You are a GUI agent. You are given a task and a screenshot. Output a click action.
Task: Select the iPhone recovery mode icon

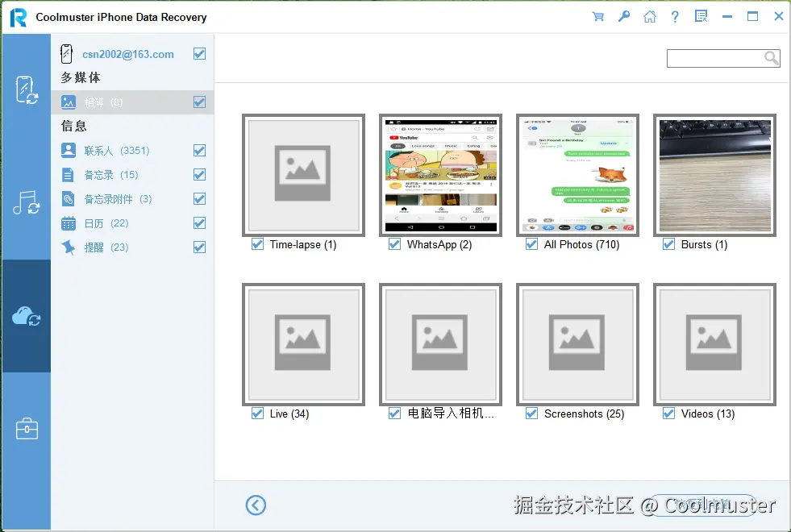click(x=26, y=91)
